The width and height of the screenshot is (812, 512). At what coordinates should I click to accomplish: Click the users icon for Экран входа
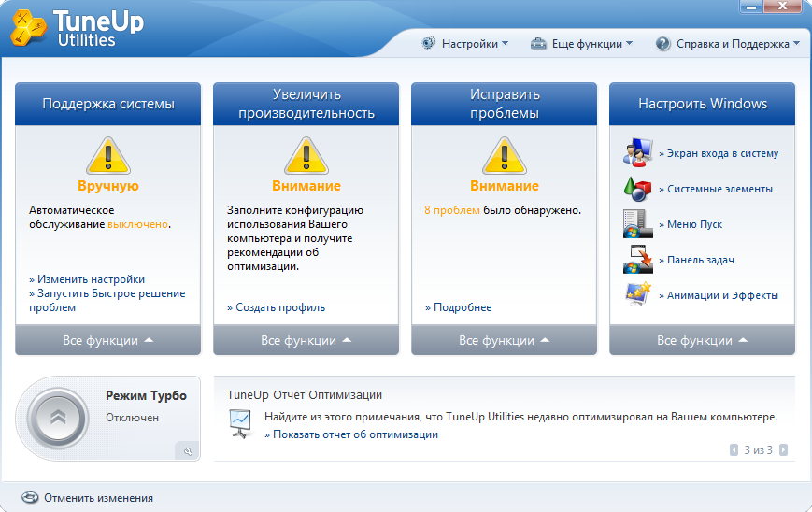pos(637,152)
